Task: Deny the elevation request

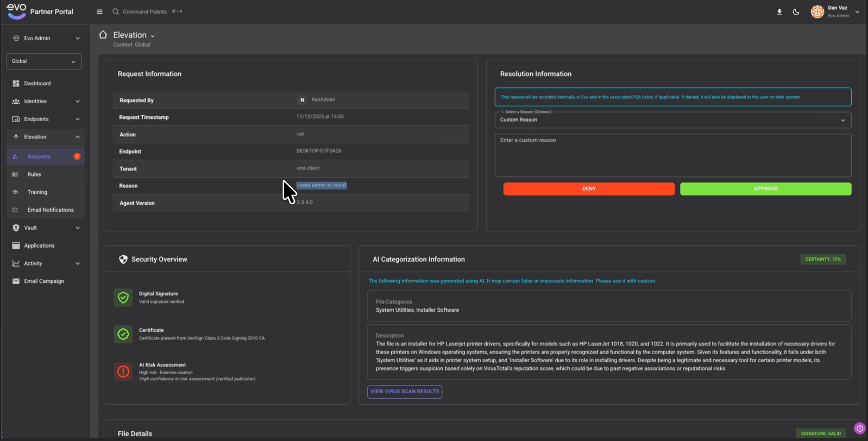Action: pos(589,189)
